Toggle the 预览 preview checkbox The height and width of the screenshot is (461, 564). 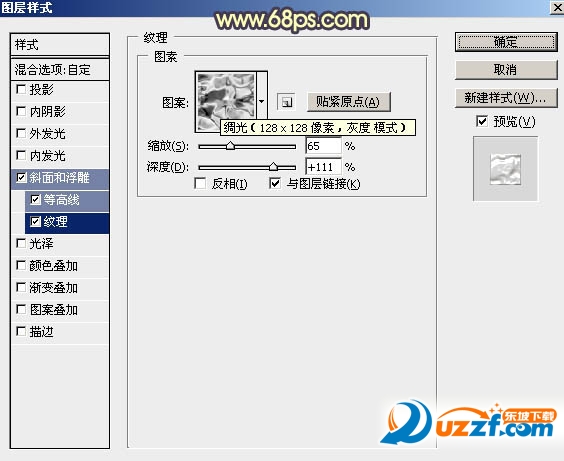pos(482,122)
